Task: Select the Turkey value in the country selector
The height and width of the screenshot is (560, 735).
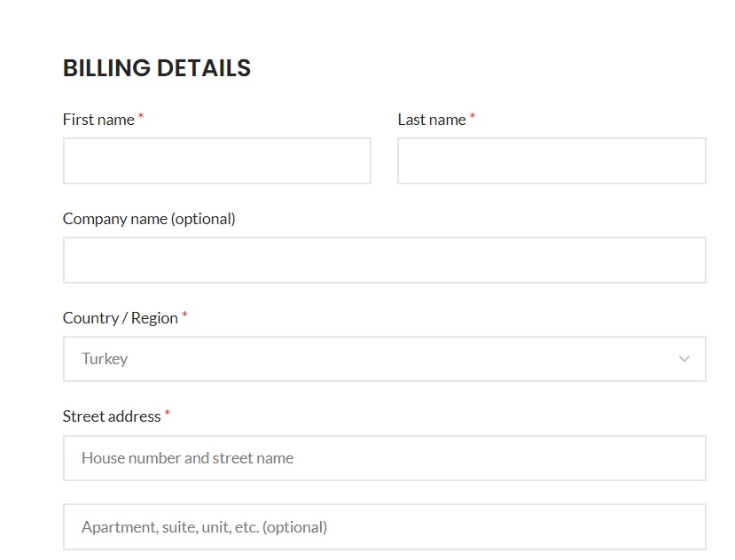Action: (105, 359)
